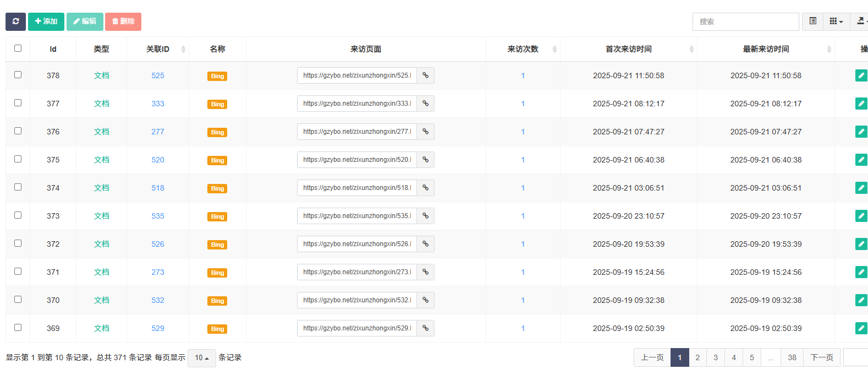This screenshot has width=868, height=369.
Task: Edit row 373 with pencil icon
Action: 861,216
